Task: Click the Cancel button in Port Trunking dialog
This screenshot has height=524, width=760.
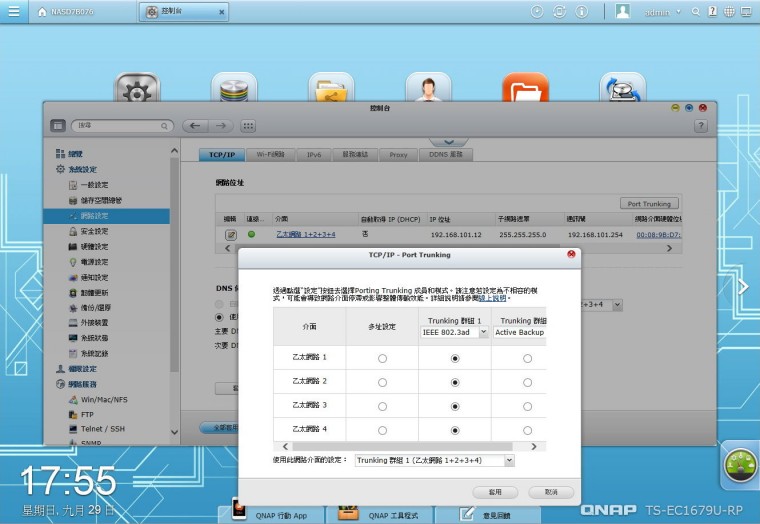Action: (x=551, y=492)
